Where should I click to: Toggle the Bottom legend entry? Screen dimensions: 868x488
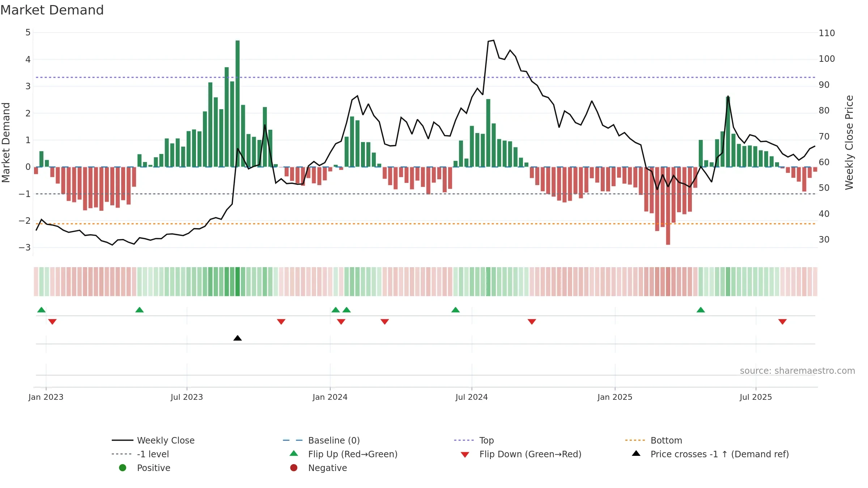click(654, 440)
